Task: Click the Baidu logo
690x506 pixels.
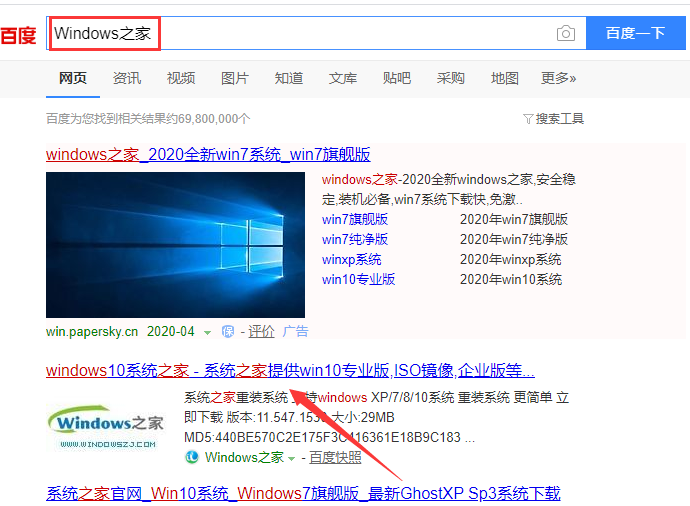Action: tap(18, 34)
